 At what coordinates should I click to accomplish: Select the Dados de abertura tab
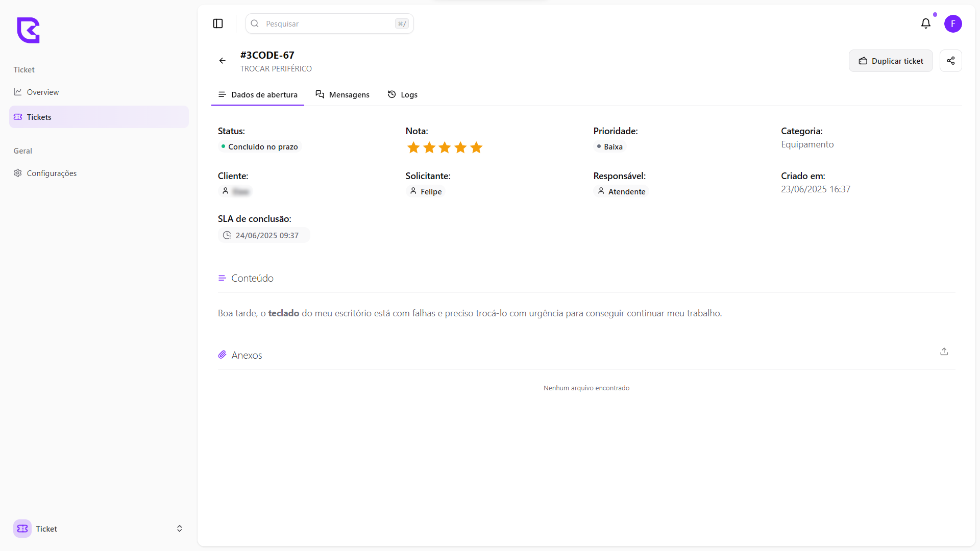[258, 94]
